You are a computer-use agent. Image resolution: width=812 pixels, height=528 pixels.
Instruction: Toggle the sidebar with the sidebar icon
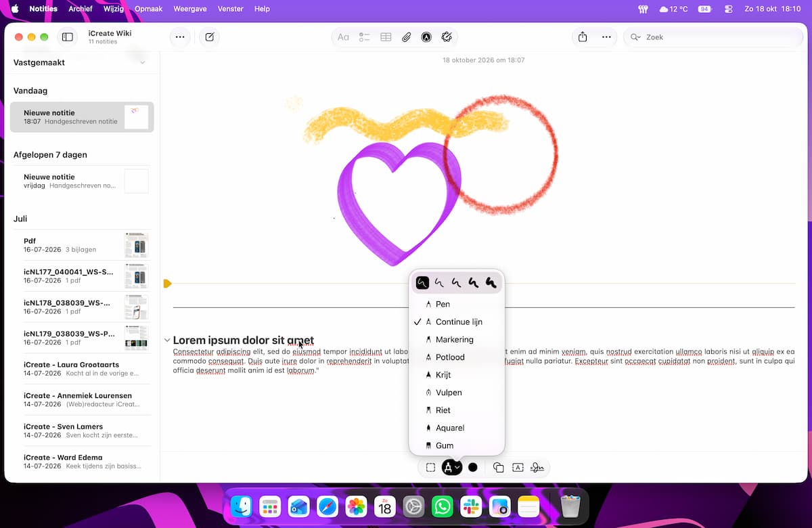(68, 37)
